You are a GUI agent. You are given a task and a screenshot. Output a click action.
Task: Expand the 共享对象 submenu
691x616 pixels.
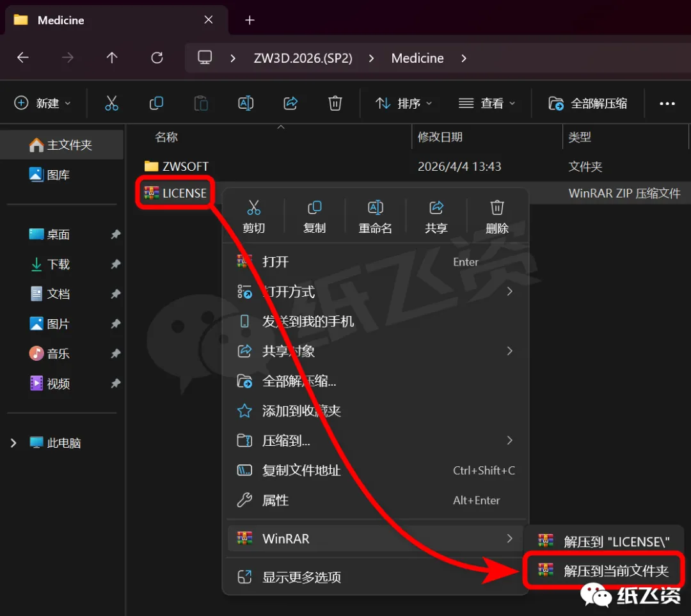pyautogui.click(x=375, y=351)
